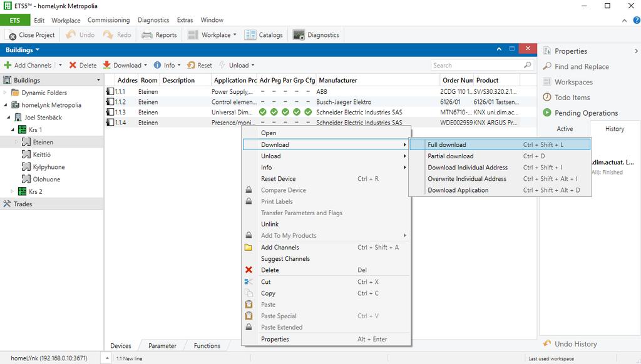Image resolution: width=641 pixels, height=364 pixels.
Task: Open the Properties panel icon
Action: tap(547, 51)
